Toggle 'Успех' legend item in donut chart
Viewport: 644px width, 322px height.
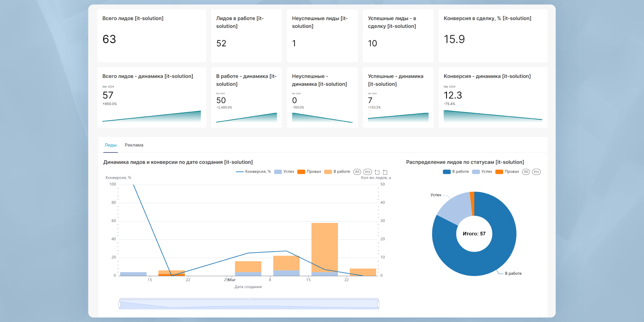tap(482, 172)
